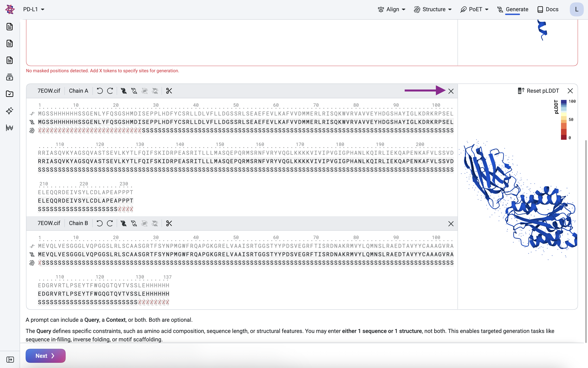Click Chain B sequence ending EDGRVRTLPSEYTFWGQGTQVTVSSLEHHHHHH

(104, 294)
